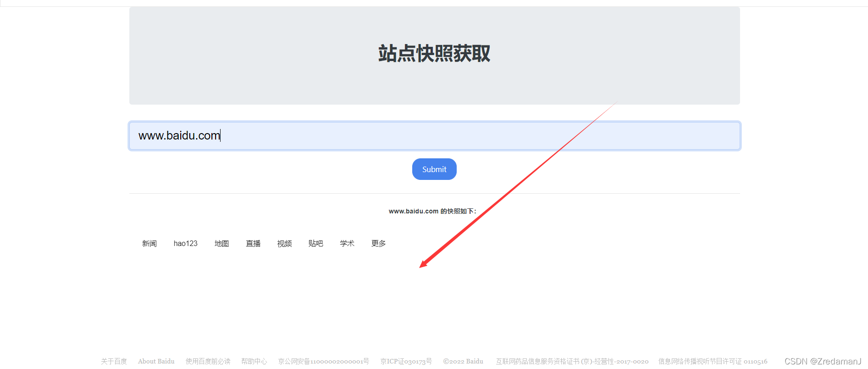This screenshot has width=868, height=369.
Task: Click 京公网安备11000002000001号 link
Action: (323, 362)
